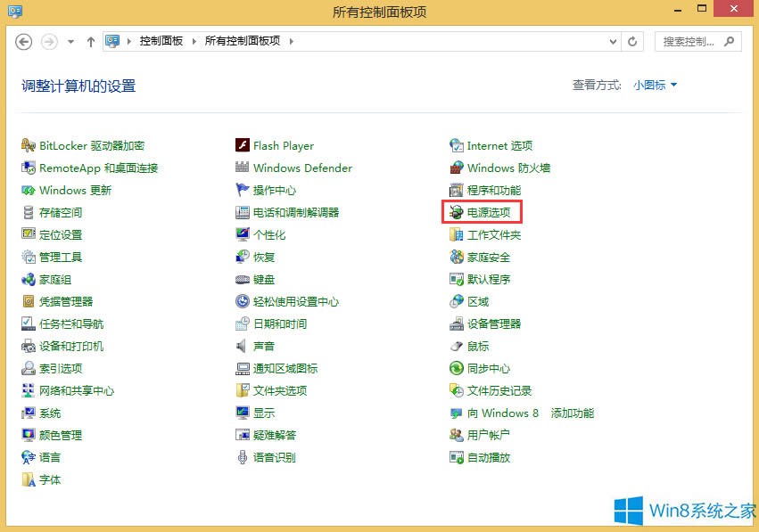Open 网络和共享中心
759x532 pixels.
pos(73,390)
